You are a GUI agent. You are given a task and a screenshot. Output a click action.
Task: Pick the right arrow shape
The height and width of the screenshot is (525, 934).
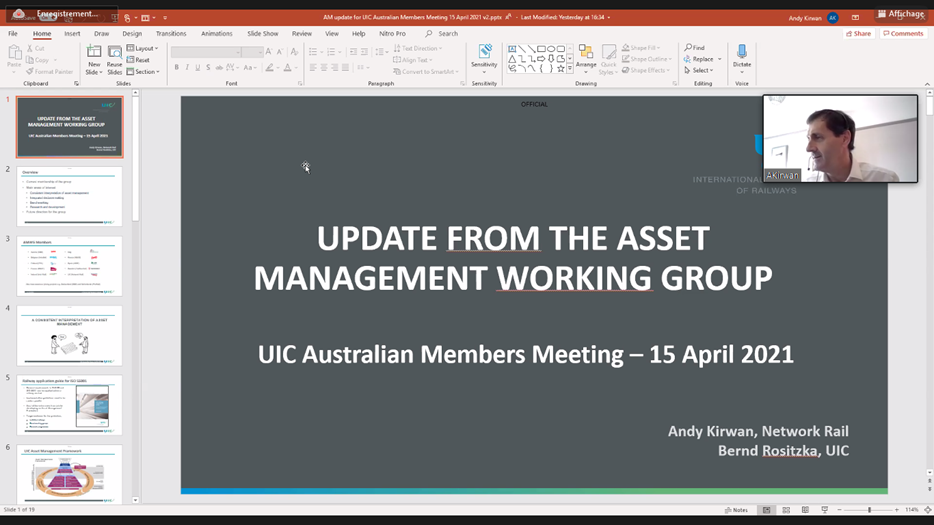point(541,59)
